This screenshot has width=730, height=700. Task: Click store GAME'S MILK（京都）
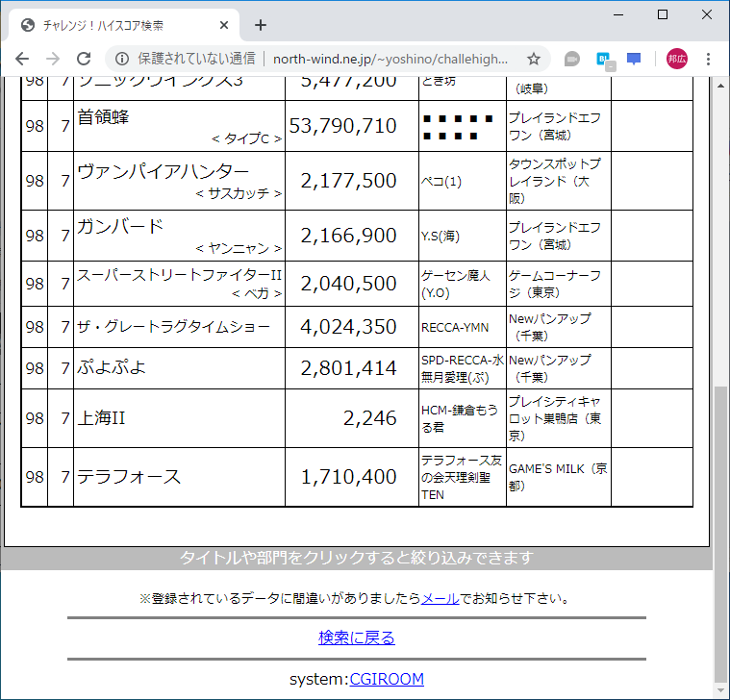pos(558,477)
